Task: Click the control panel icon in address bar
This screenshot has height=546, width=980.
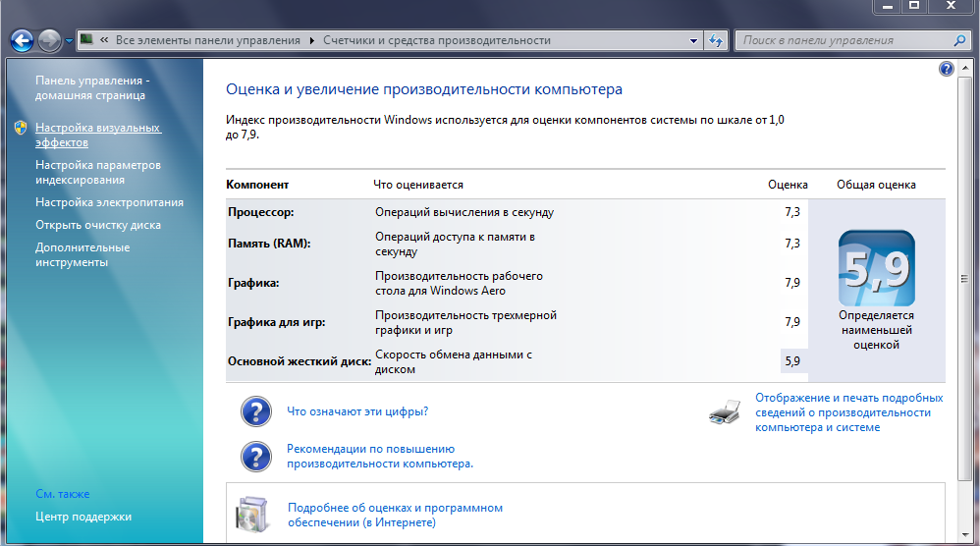Action: pos(86,40)
